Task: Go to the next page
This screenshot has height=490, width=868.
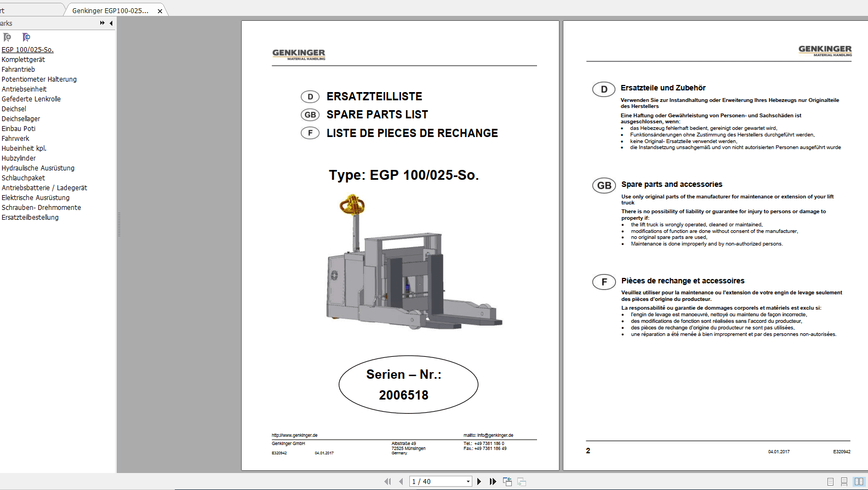Action: [x=479, y=481]
